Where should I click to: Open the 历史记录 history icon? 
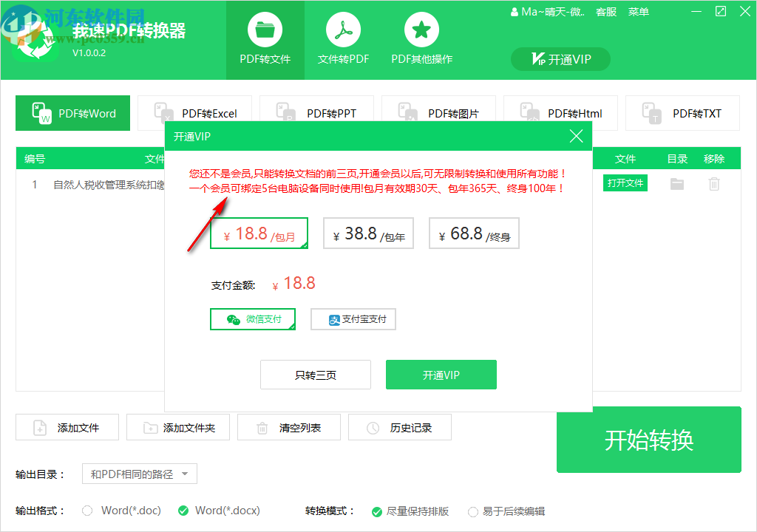point(372,427)
